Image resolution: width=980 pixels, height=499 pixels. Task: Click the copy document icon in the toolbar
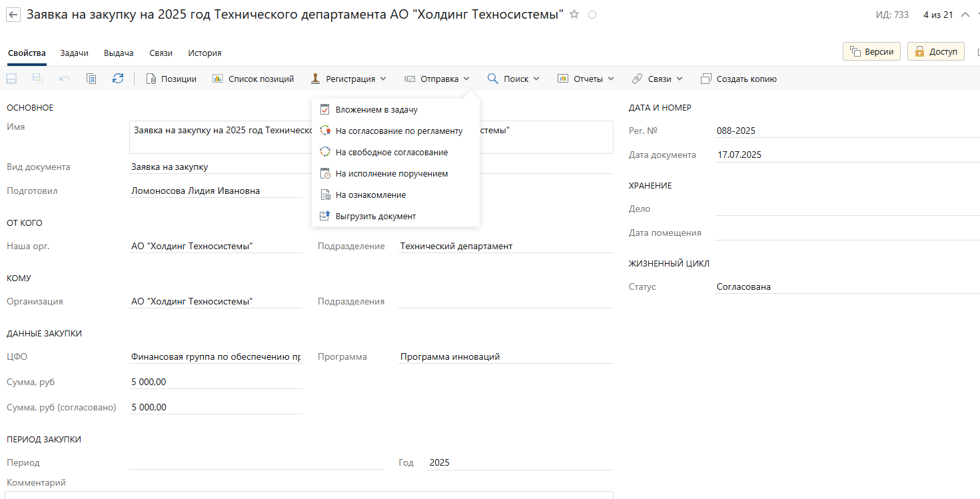coord(91,79)
